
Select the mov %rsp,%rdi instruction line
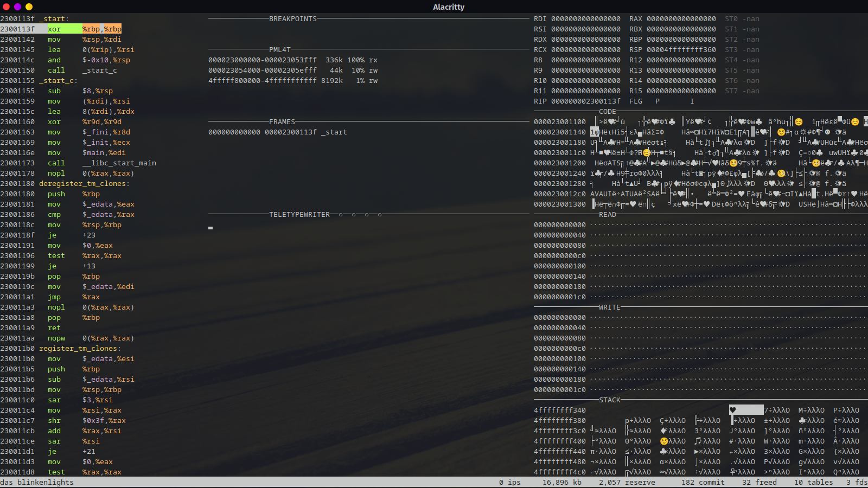[x=61, y=40]
